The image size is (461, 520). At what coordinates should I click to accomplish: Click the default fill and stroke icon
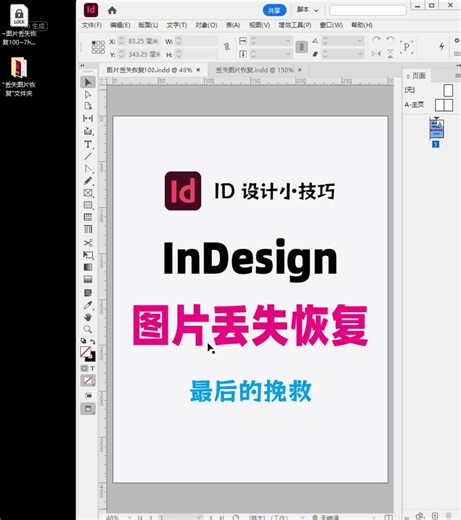click(83, 341)
